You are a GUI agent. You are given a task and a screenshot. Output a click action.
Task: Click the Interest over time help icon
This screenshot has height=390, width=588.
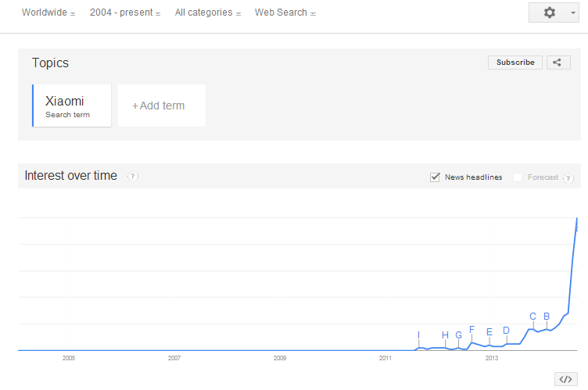coord(132,176)
